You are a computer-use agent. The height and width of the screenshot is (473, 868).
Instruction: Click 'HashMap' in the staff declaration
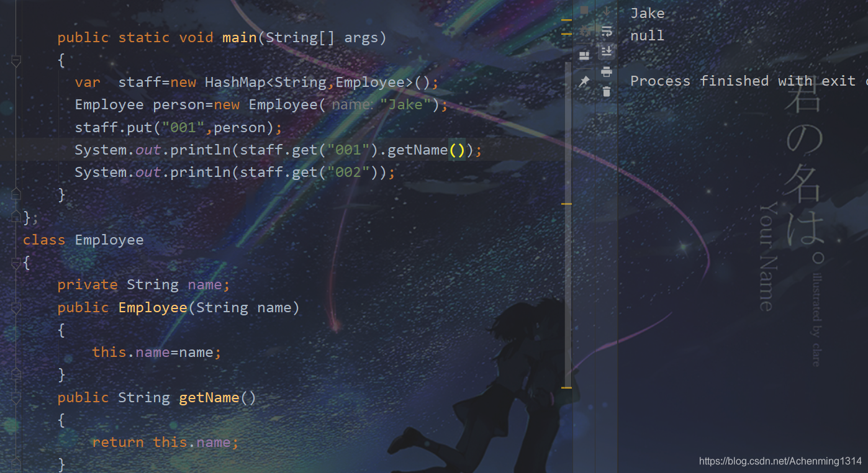[240, 82]
